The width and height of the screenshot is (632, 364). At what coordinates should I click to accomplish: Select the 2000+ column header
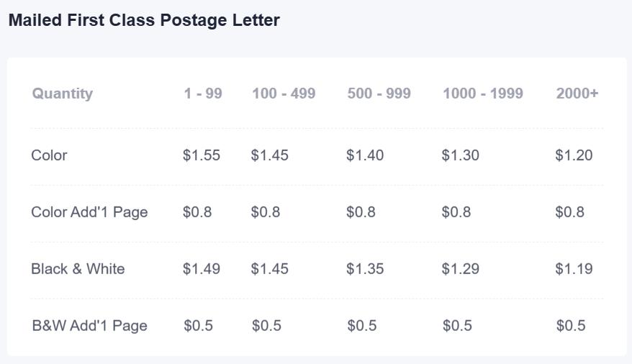[x=577, y=94]
